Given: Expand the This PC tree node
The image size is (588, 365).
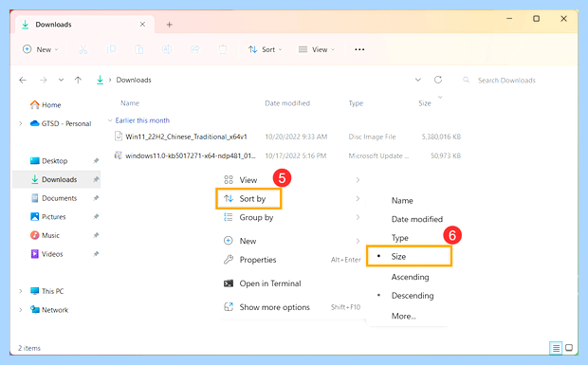Looking at the screenshot, I should (x=21, y=291).
